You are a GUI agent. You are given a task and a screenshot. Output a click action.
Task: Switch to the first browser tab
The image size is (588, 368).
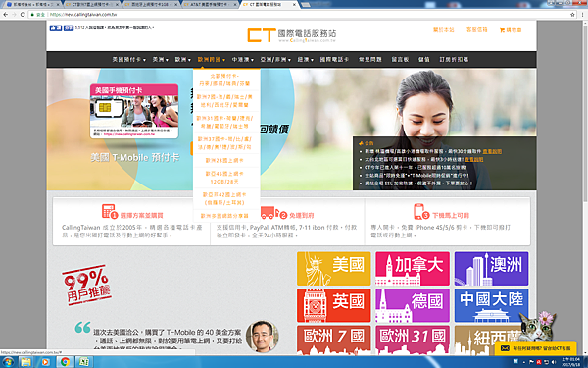[32, 5]
